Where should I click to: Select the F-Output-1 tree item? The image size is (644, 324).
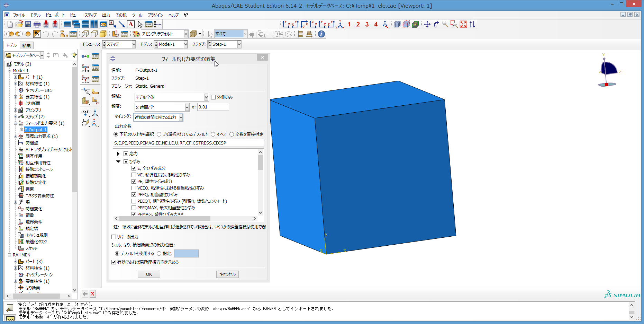pyautogui.click(x=36, y=130)
